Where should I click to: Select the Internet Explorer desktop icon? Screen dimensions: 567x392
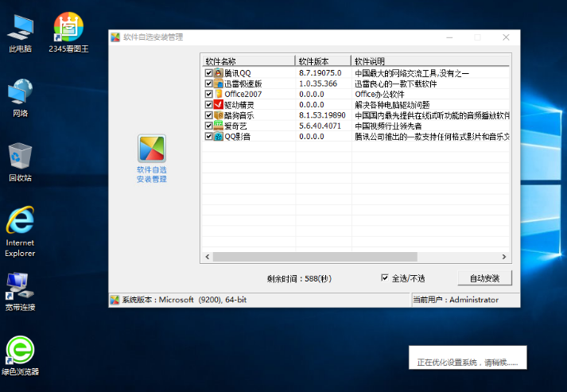[20, 232]
